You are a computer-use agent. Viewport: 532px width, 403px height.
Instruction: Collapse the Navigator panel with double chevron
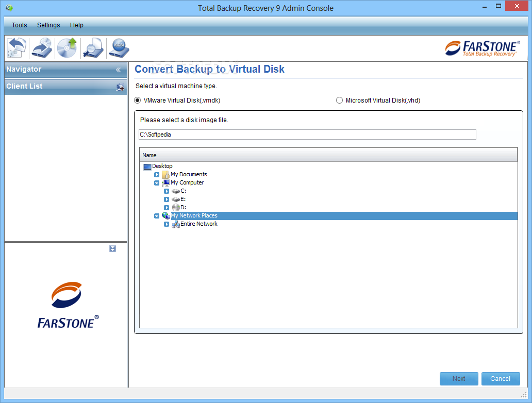(118, 70)
